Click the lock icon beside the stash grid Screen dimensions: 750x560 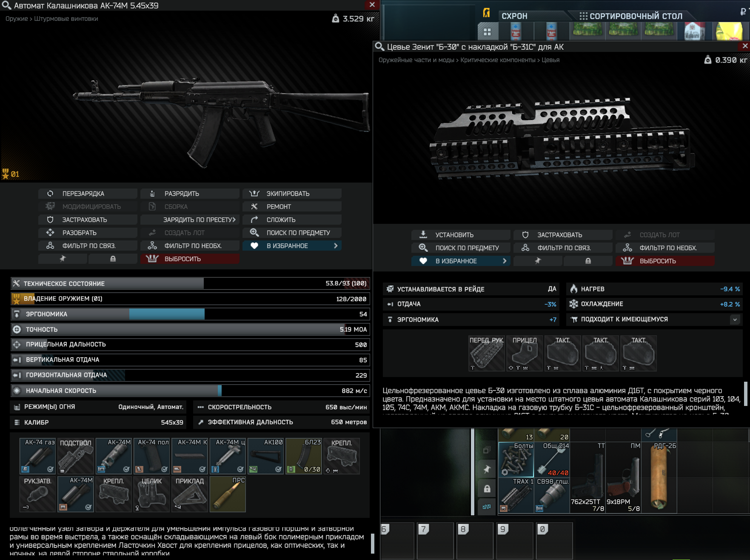click(x=487, y=489)
